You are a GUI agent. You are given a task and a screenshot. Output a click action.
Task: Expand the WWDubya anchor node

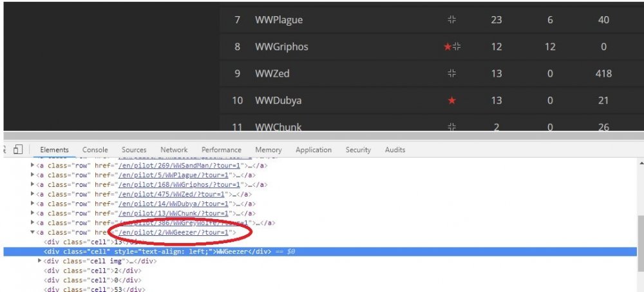point(33,204)
